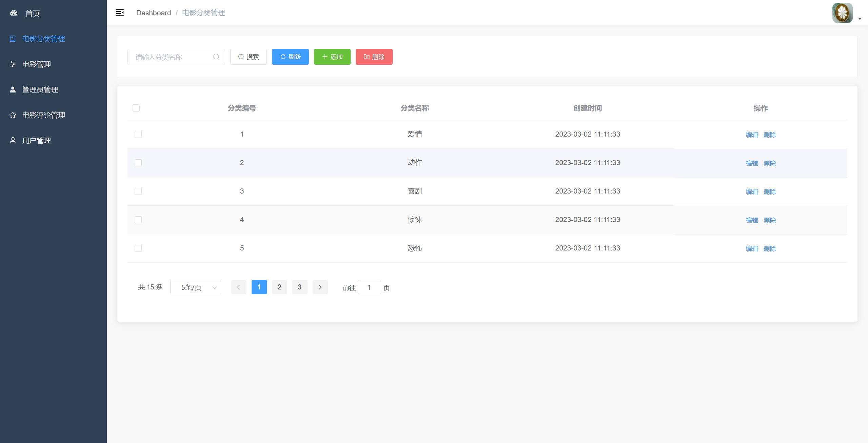Viewport: 868px width, 443px height.
Task: Open the 5条/页 page size dropdown
Action: tap(196, 287)
